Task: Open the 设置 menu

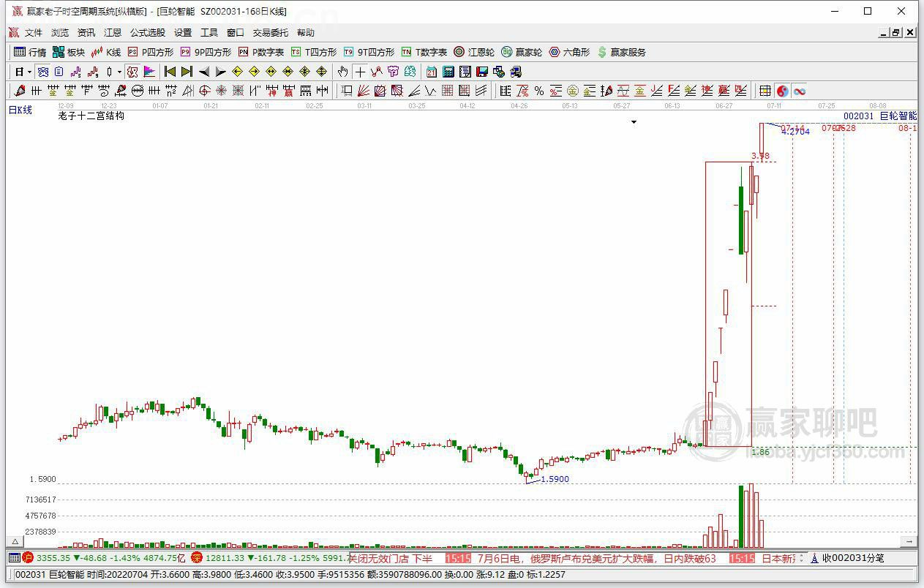Action: point(183,33)
